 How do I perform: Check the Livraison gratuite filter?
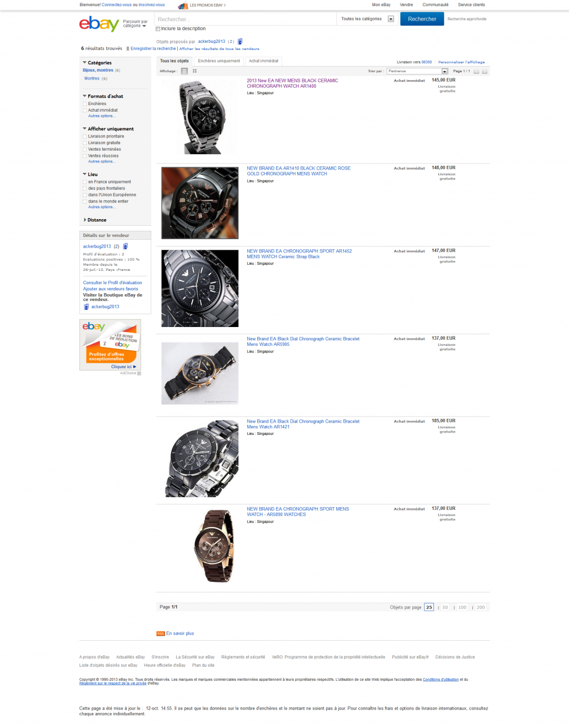pyautogui.click(x=84, y=143)
